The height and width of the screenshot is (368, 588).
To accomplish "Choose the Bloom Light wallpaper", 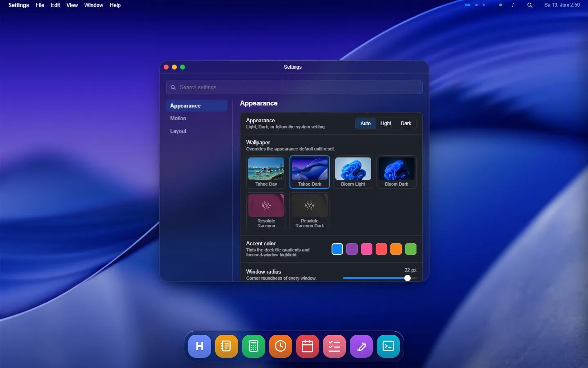I will pos(353,172).
